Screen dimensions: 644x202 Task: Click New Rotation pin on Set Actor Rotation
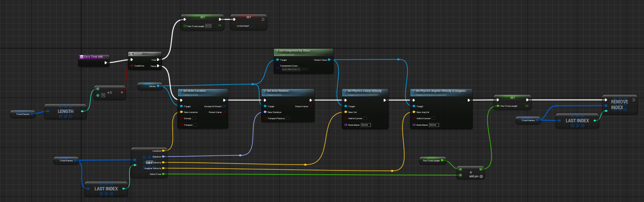pyautogui.click(x=265, y=112)
